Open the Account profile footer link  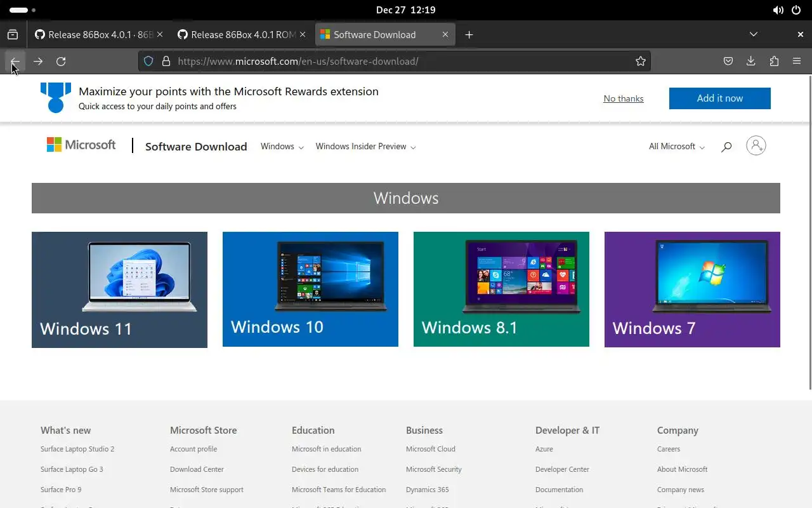coord(193,449)
